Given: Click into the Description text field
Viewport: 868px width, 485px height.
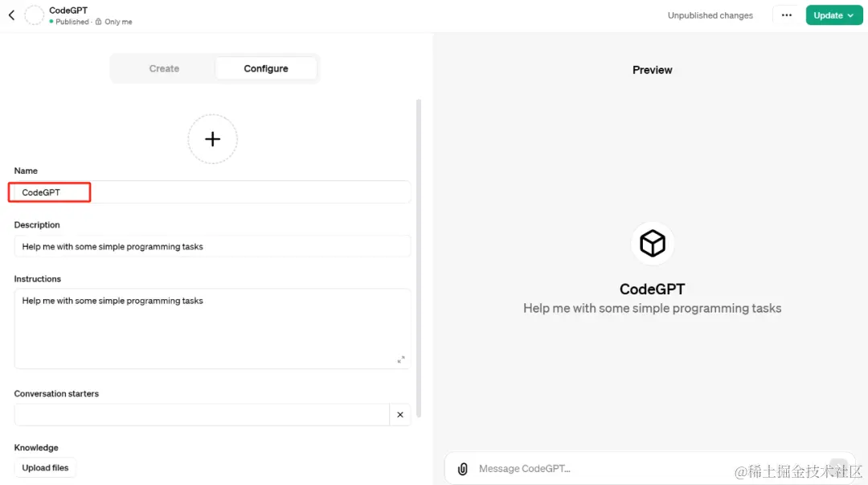Looking at the screenshot, I should [212, 247].
